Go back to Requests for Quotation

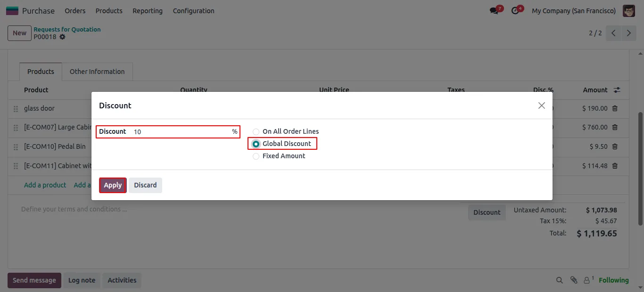pos(67,29)
